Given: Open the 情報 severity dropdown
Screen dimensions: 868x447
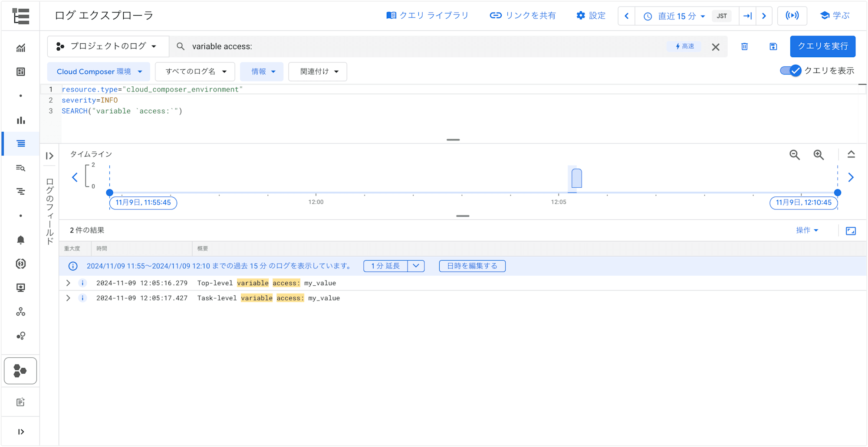Looking at the screenshot, I should click(262, 72).
